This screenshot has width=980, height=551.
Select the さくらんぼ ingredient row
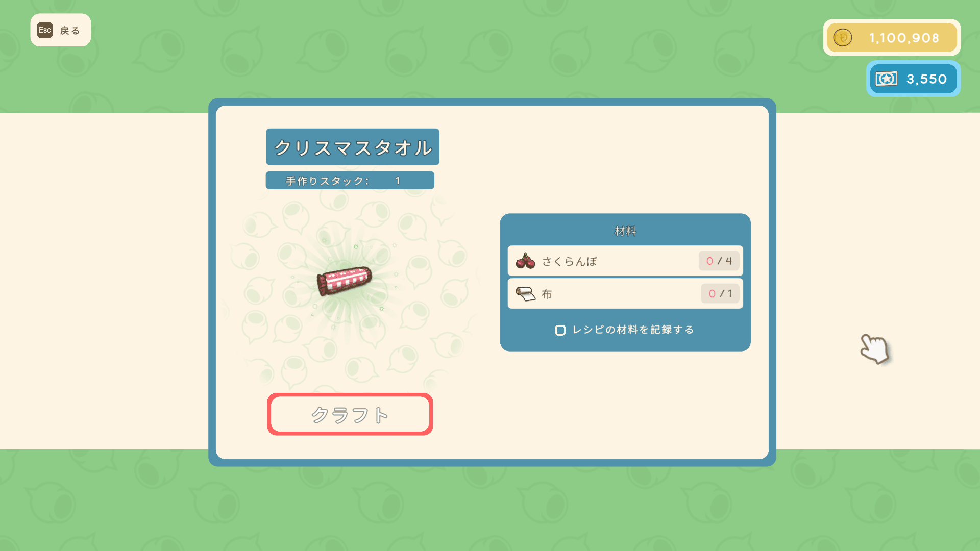click(x=625, y=261)
